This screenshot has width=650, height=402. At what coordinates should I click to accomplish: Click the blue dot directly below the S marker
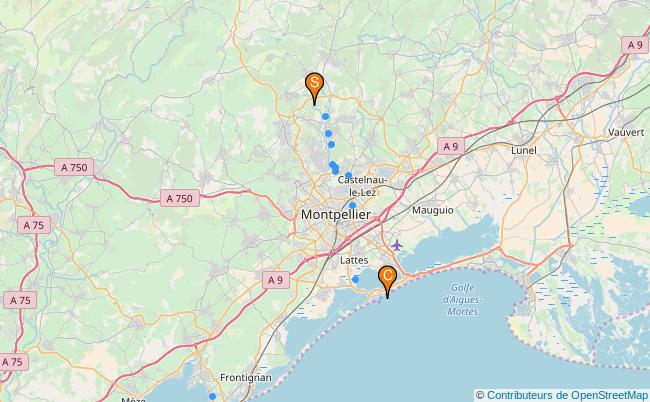(325, 116)
